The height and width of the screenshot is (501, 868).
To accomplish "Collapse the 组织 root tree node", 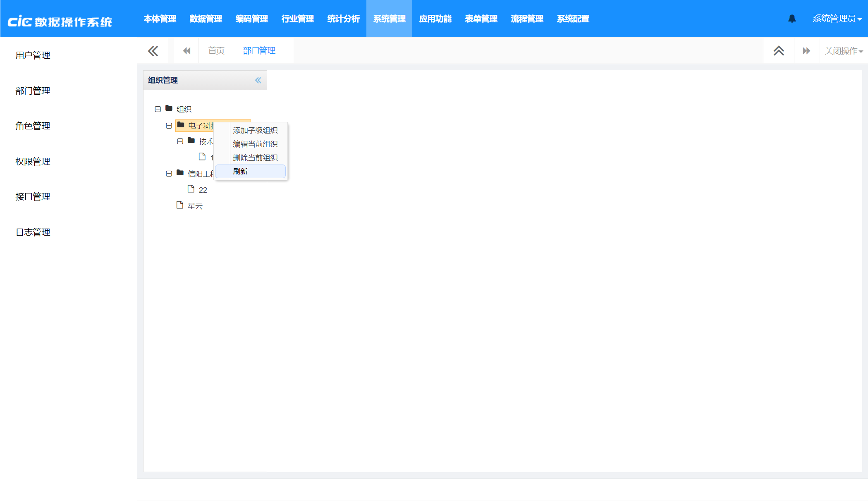I will click(x=158, y=109).
